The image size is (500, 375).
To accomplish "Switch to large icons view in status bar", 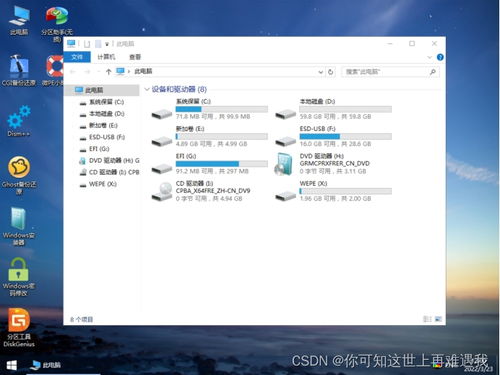I will click(438, 319).
